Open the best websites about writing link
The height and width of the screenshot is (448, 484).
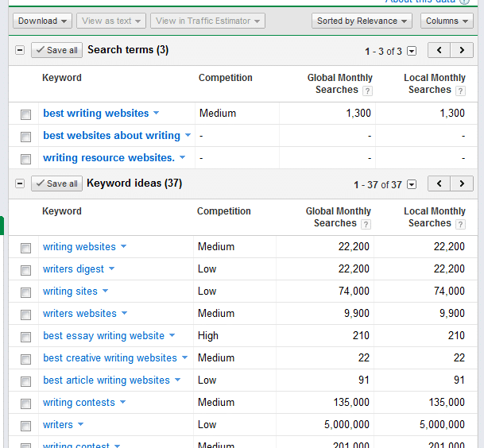112,136
